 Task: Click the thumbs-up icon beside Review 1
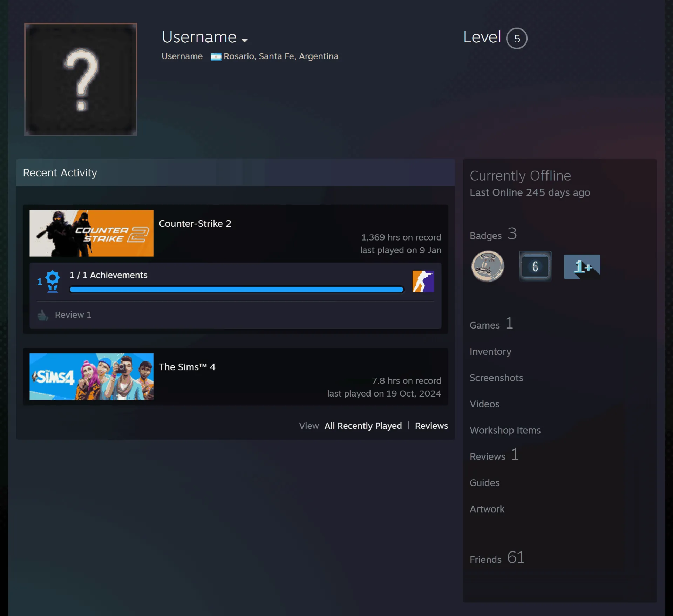[43, 315]
